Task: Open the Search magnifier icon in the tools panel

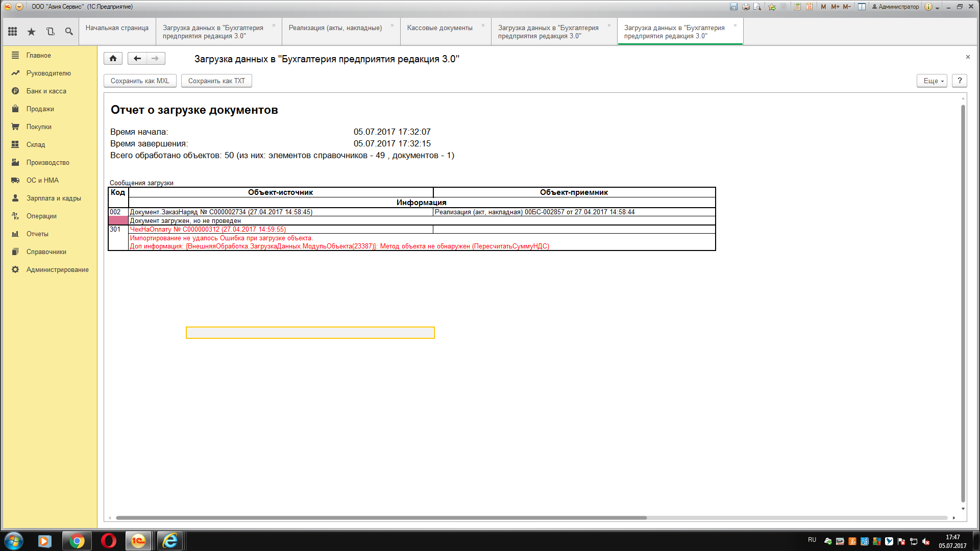Action: (69, 32)
